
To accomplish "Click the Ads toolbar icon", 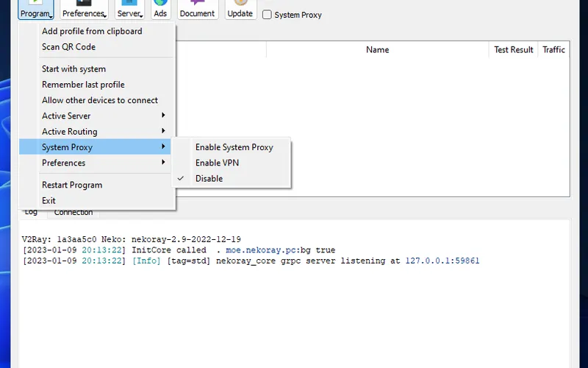I will (160, 10).
